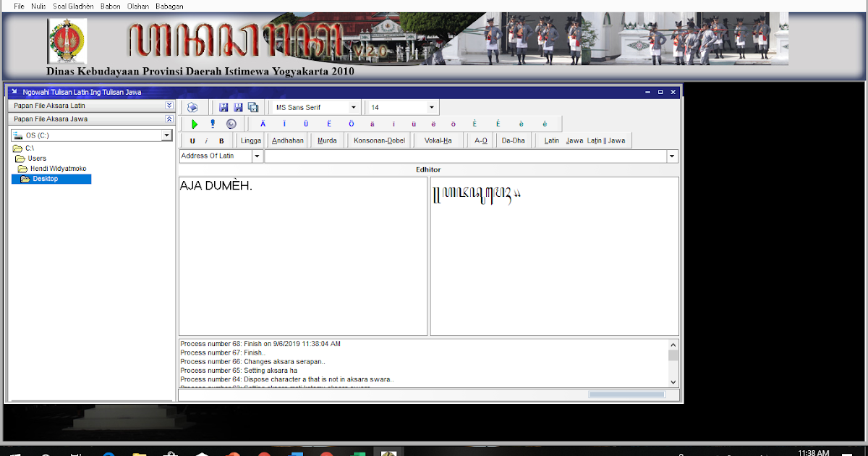The width and height of the screenshot is (868, 456).
Task: Open the Nulis menu
Action: (39, 6)
